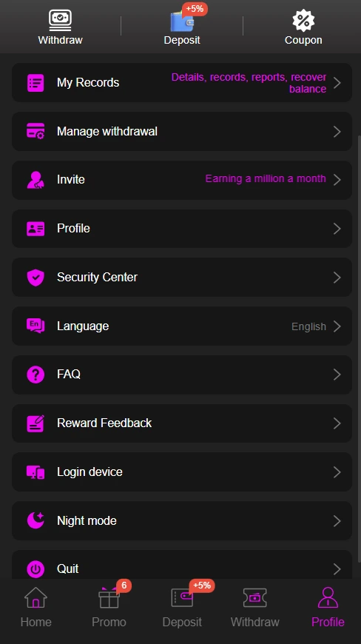Click the Reward Feedback pencil icon
The height and width of the screenshot is (644, 361).
pos(36,423)
